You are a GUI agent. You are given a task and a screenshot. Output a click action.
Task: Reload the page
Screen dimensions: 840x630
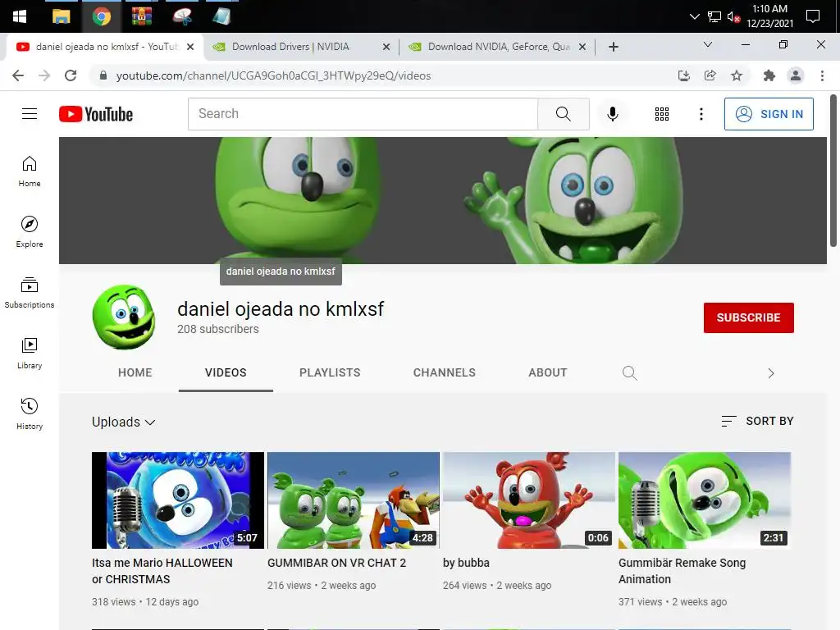click(x=71, y=75)
